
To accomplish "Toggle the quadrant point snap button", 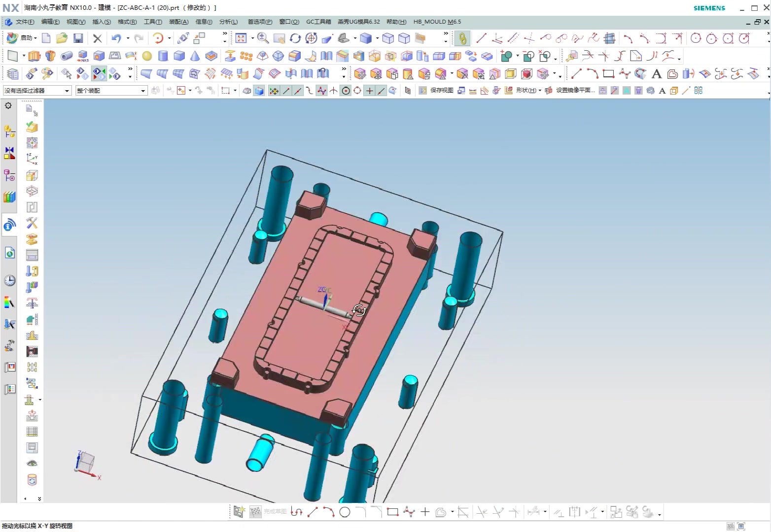I will tap(357, 91).
